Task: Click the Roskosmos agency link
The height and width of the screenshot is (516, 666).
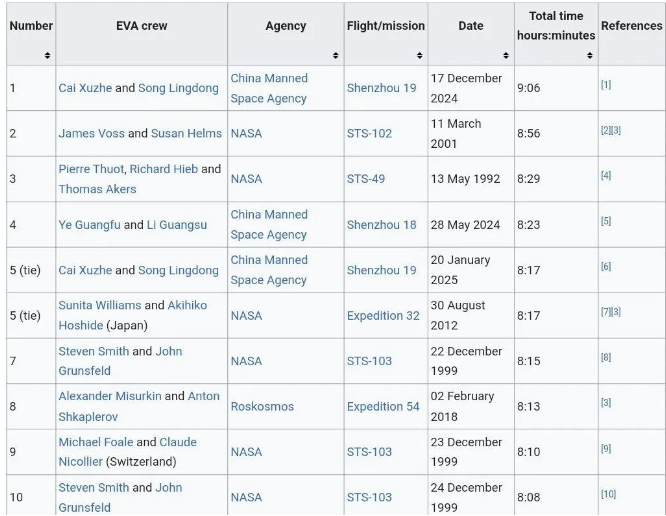Action: 262,406
